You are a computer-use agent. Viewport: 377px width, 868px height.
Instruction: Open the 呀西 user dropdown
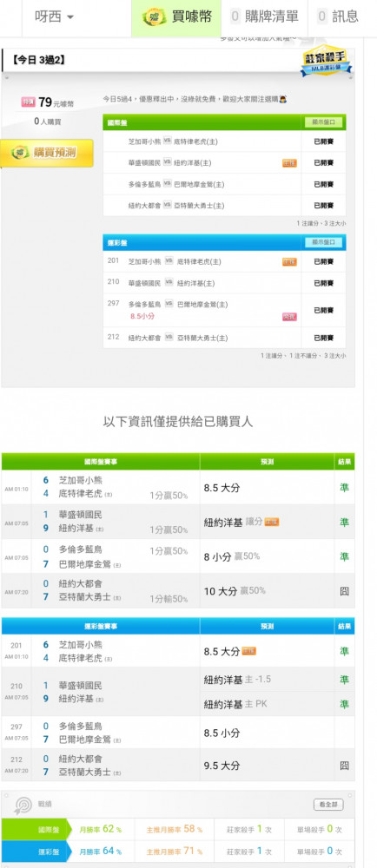point(54,17)
